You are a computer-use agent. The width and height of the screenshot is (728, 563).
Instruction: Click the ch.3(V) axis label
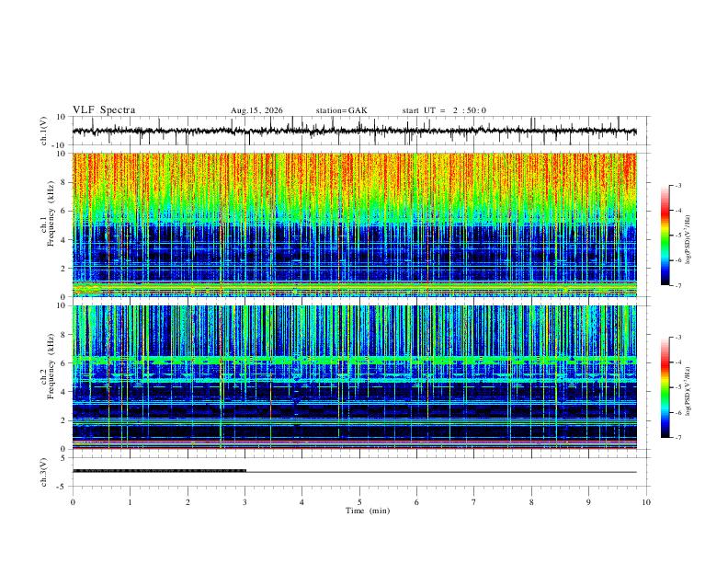44,473
